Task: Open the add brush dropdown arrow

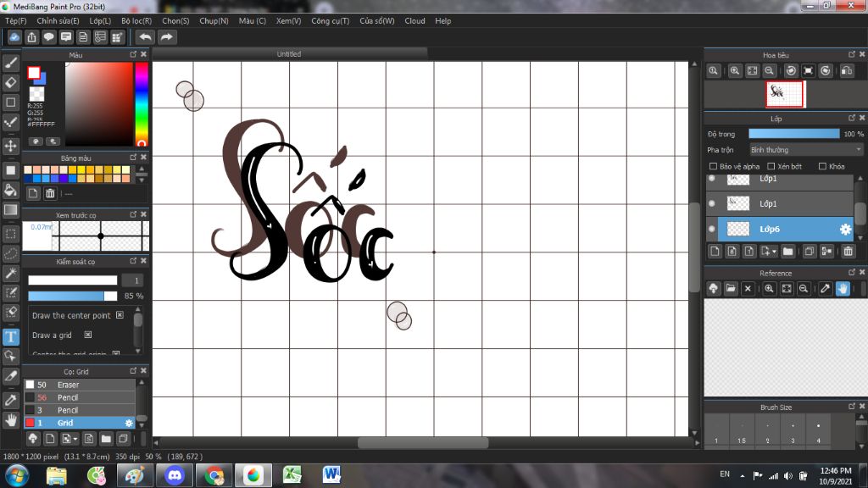Action: [75, 440]
